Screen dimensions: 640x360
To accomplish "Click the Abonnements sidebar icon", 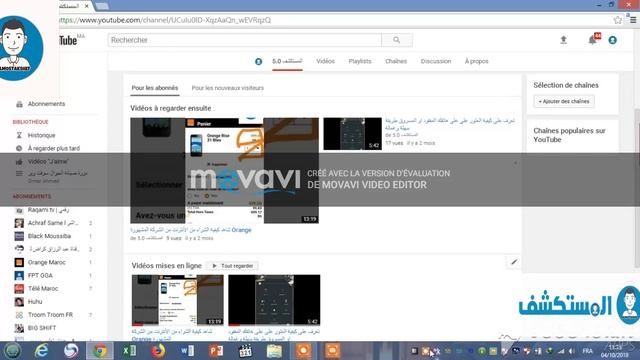I will (19, 104).
